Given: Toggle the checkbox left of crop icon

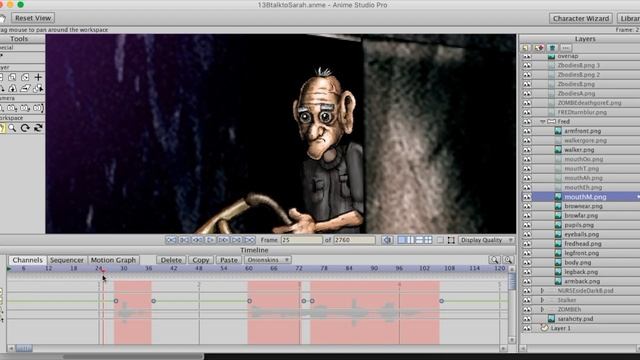Looking at the screenshot, I should click(x=440, y=240).
